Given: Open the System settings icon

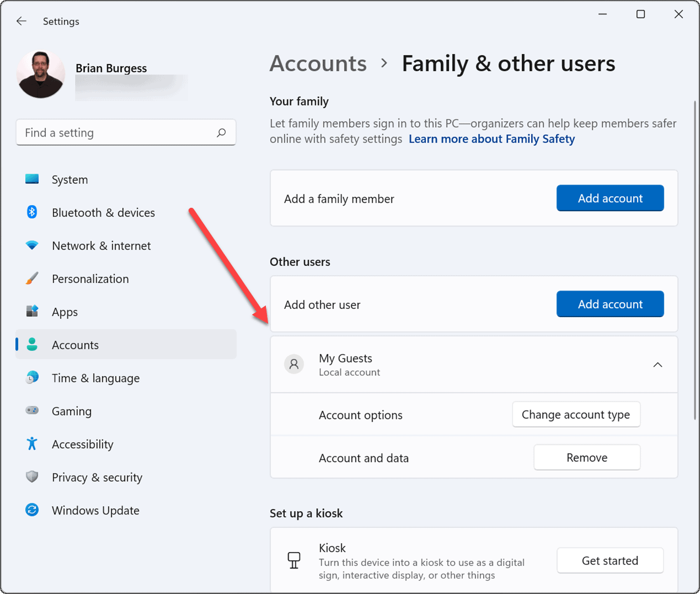Looking at the screenshot, I should [x=32, y=179].
